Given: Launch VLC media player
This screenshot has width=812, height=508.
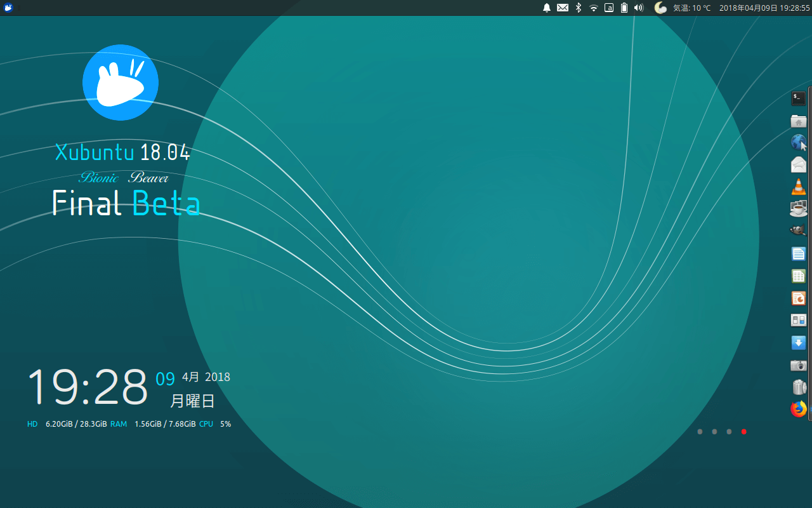Looking at the screenshot, I should point(798,187).
